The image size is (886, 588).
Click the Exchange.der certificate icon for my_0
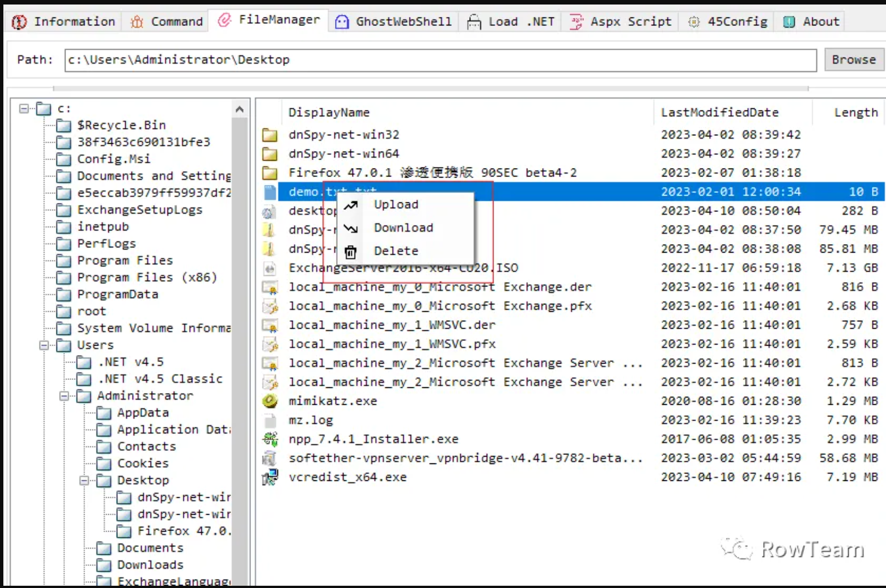click(x=270, y=288)
